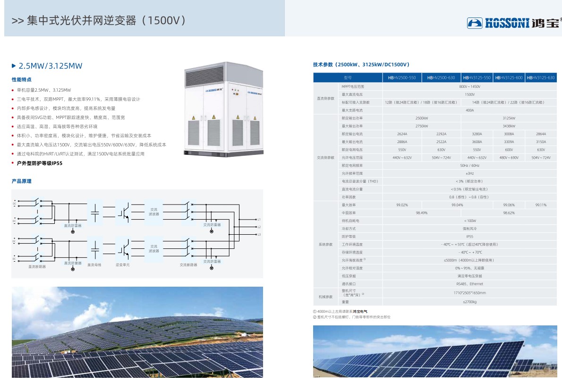
Task: Click bullet 适应高温、高湿、高海拔等各种恶劣环境
Action: pos(57,127)
